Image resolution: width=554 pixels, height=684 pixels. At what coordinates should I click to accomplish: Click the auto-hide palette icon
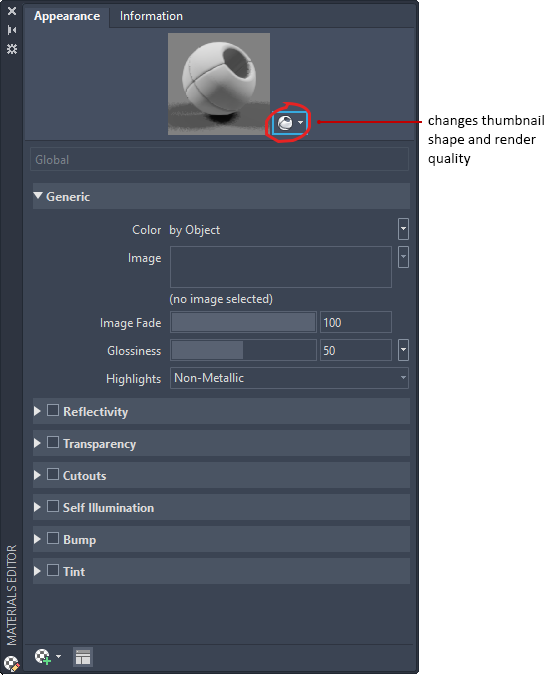(x=12, y=30)
